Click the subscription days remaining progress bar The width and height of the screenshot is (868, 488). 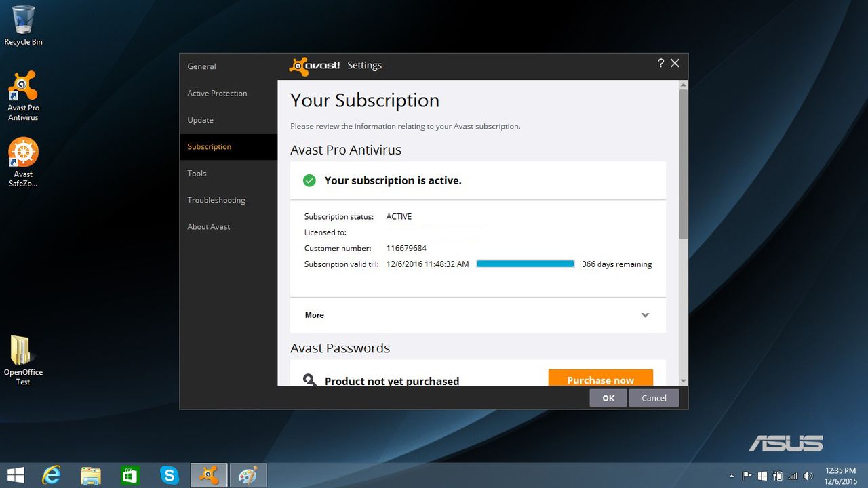point(526,264)
